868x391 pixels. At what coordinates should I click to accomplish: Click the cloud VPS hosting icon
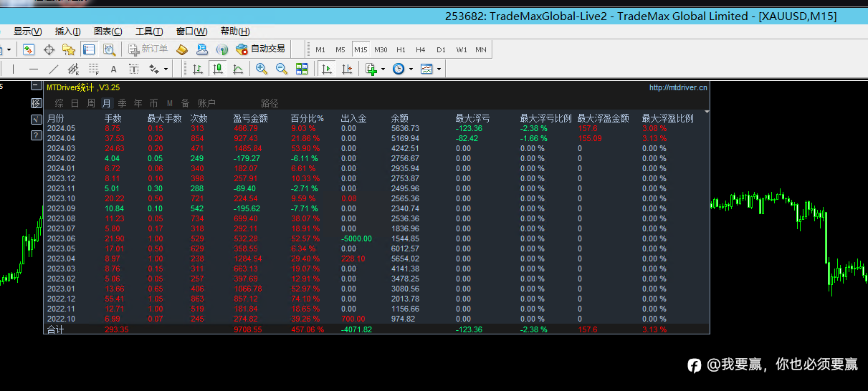202,49
